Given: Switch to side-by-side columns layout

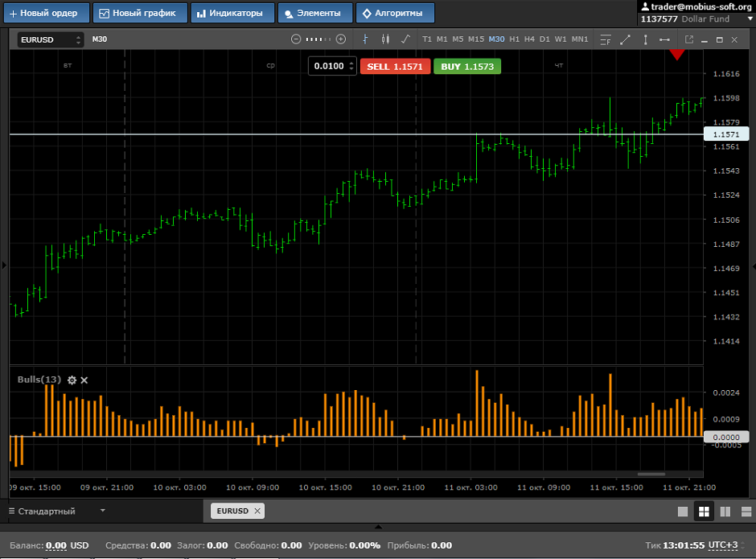Looking at the screenshot, I should tap(725, 512).
